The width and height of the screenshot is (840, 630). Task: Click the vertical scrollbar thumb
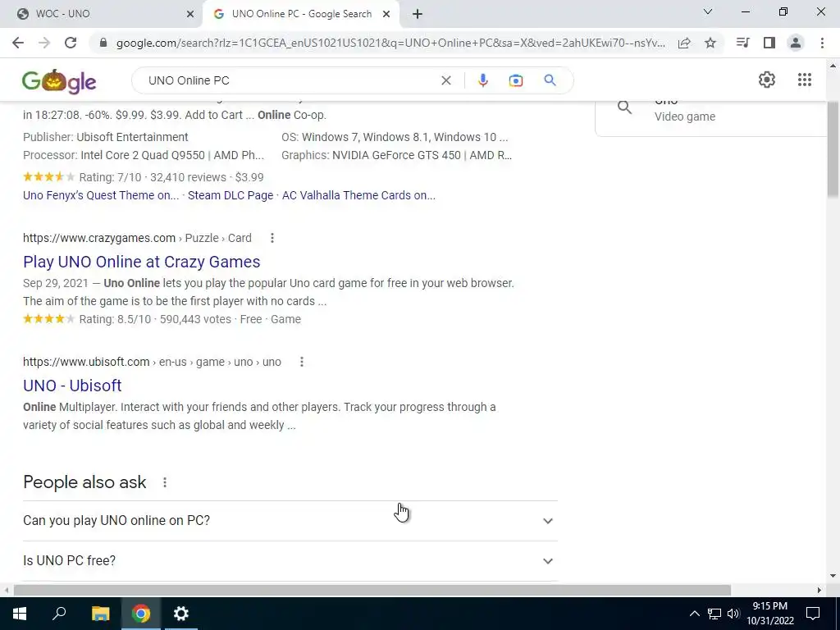tap(833, 149)
